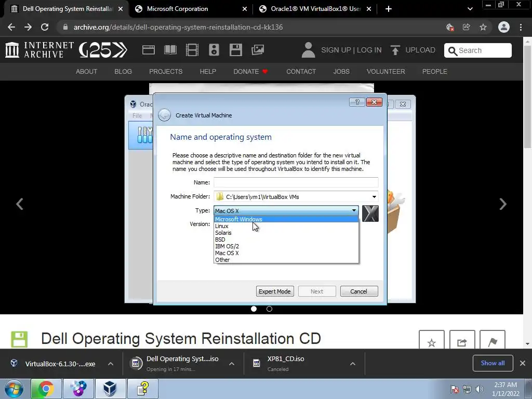Viewport: 532px width, 399px height.
Task: Switch to Oracle VM VirtualBox User tab
Action: (x=315, y=9)
